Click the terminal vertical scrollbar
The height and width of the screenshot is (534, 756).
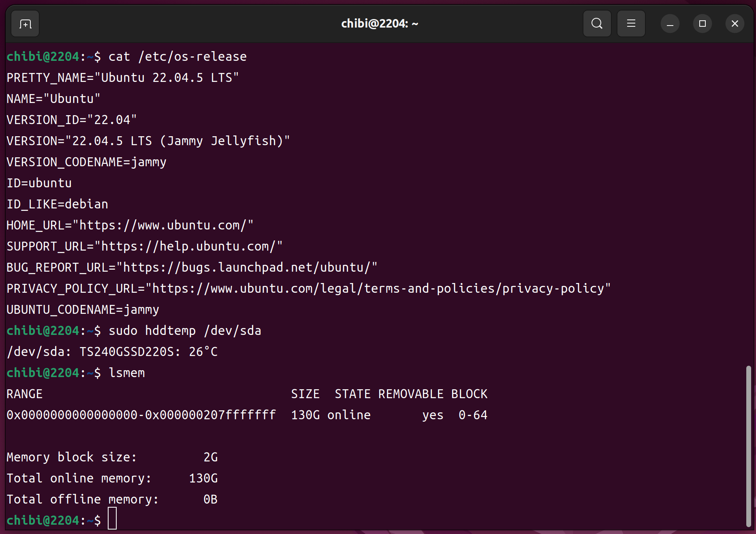point(748,446)
